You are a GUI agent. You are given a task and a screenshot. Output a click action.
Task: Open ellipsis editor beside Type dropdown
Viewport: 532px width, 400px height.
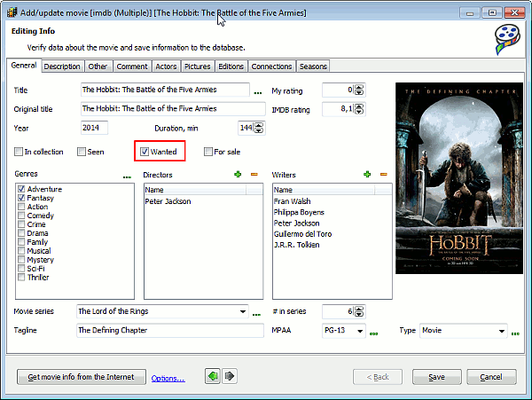(515, 333)
